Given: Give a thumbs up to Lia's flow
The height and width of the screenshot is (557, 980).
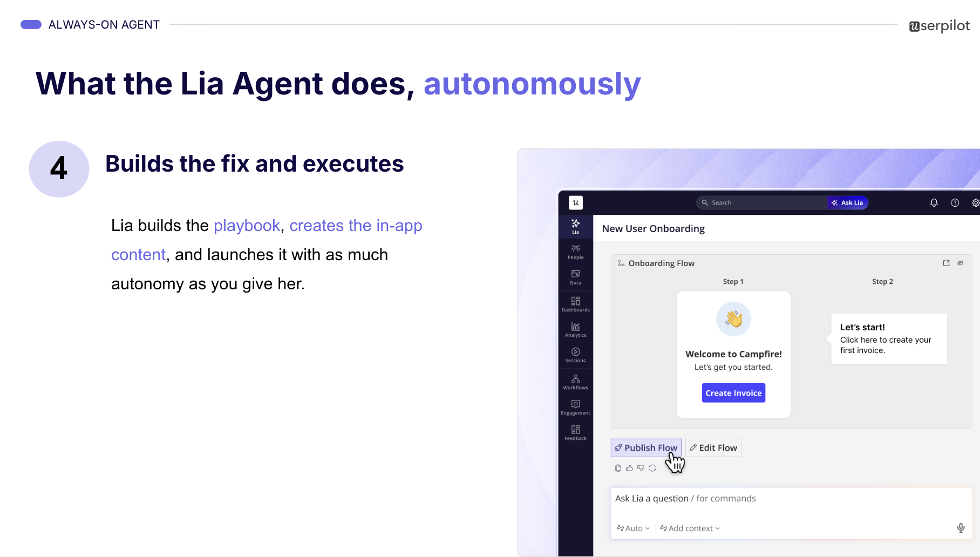Looking at the screenshot, I should tap(629, 468).
